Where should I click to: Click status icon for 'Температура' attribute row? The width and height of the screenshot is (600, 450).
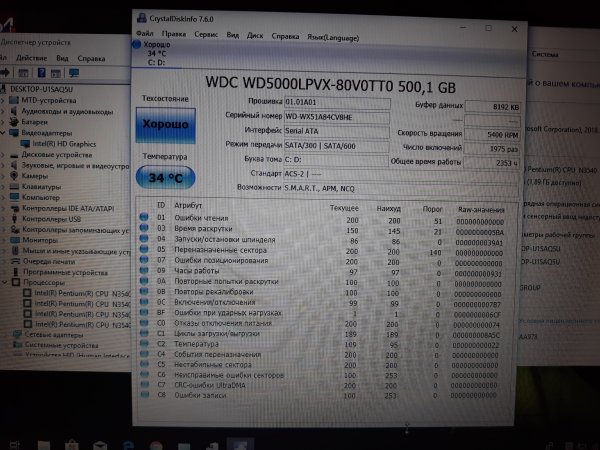click(x=142, y=343)
